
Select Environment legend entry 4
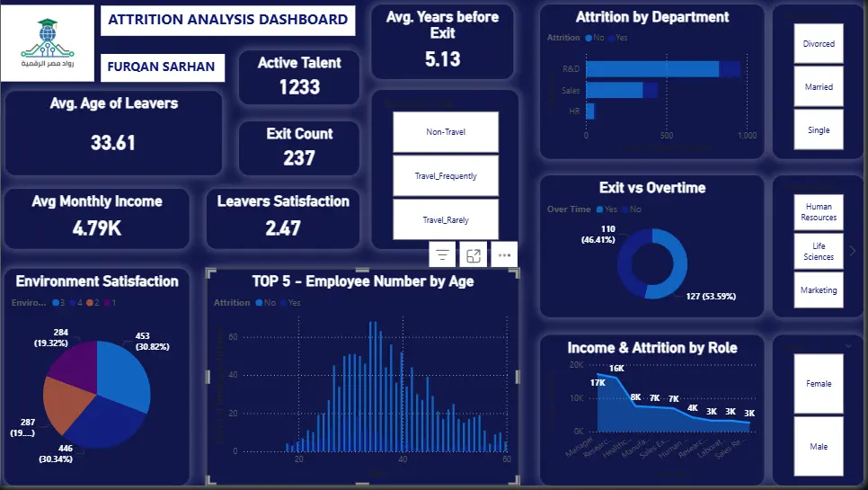[75, 303]
